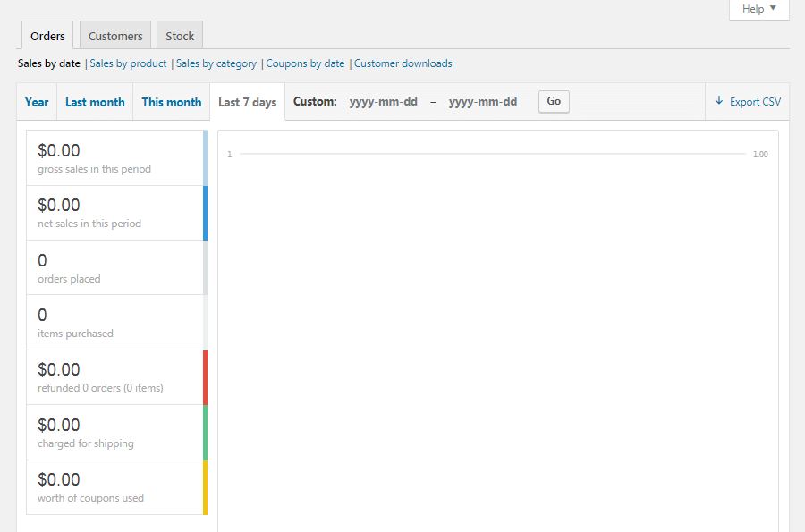Expand the Help panel arrow
The width and height of the screenshot is (805, 532).
point(773,9)
